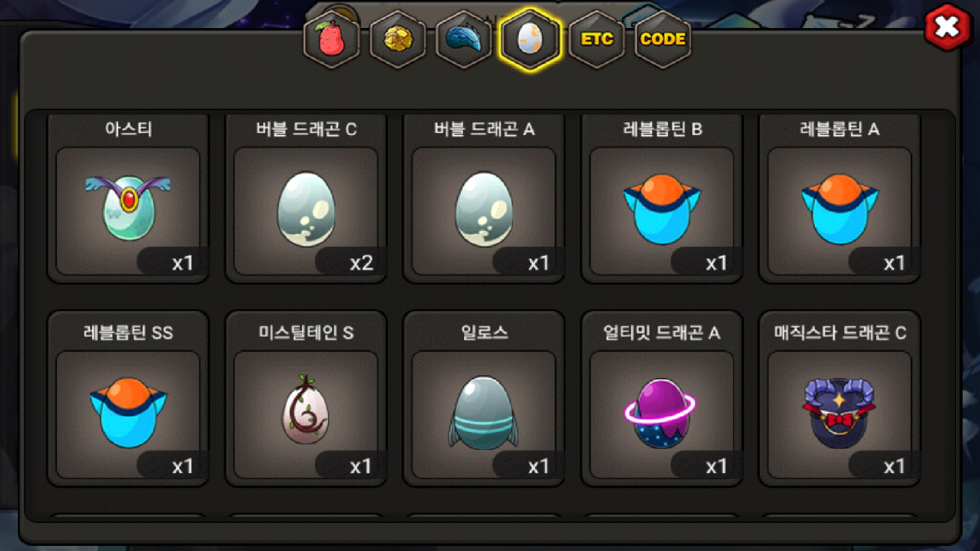
Task: Click the 일로스 egg name label
Action: [484, 333]
